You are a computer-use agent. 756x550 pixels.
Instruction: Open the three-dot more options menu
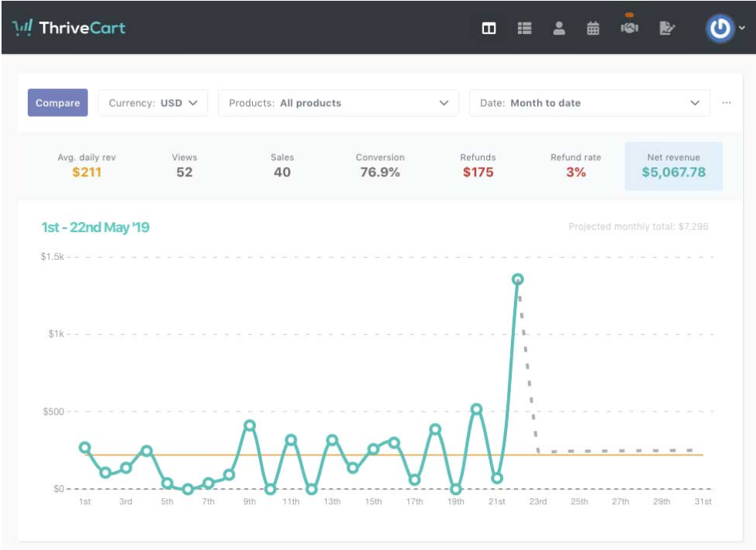pos(727,103)
